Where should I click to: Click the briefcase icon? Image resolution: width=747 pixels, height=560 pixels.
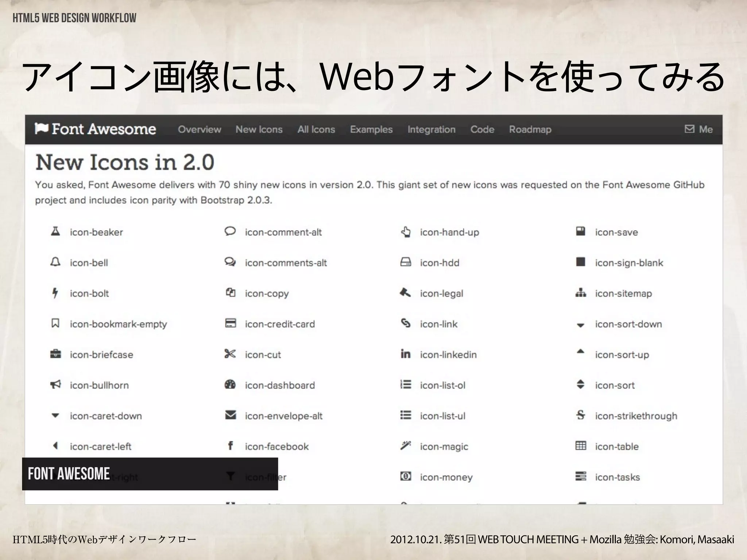(55, 354)
